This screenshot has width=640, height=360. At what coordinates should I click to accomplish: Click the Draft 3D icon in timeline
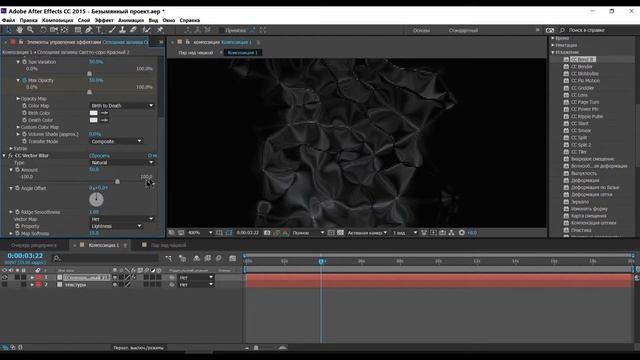point(182,258)
